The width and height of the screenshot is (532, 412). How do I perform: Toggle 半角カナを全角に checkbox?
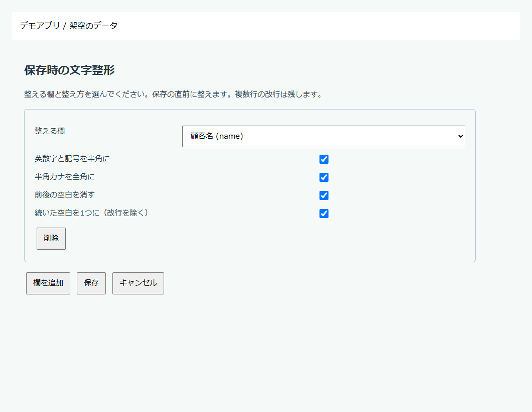[324, 177]
